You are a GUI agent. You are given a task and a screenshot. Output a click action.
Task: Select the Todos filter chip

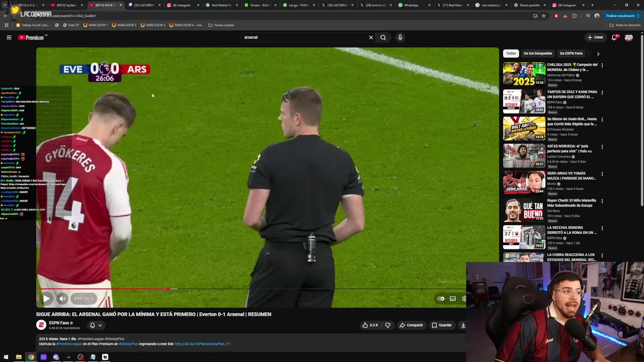coord(511,53)
